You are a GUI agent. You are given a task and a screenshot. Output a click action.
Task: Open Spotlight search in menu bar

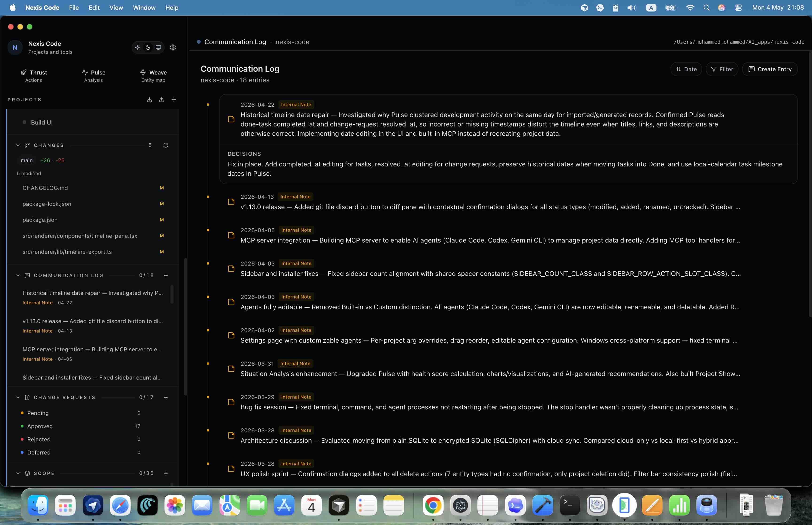(x=706, y=8)
